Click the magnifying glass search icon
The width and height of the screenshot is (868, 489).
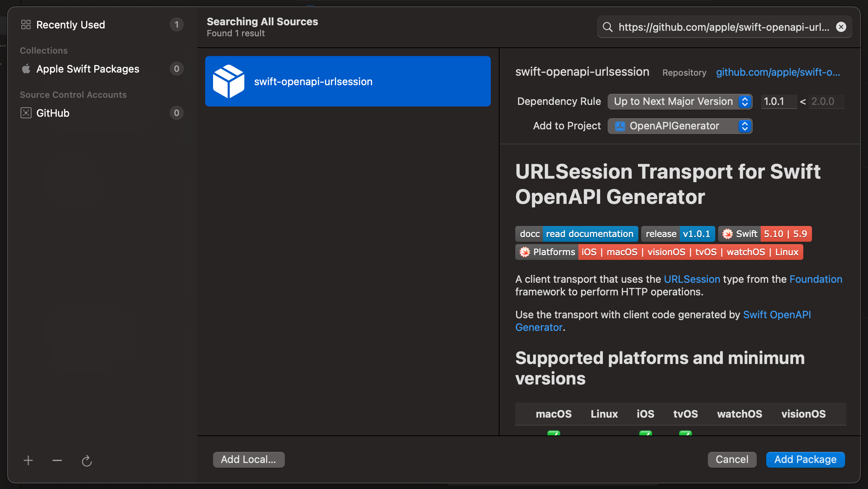click(x=608, y=27)
